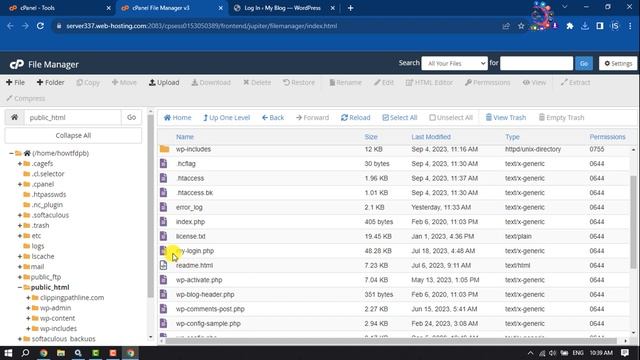Screen dimensions: 640x360
Task: Open the All Your Files search dropdown
Action: point(454,63)
